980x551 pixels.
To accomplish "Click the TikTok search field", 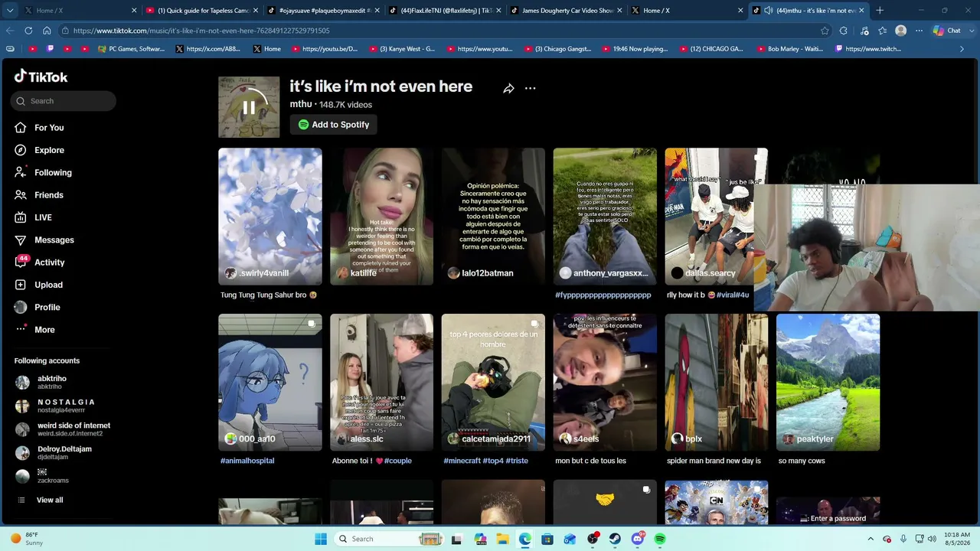I will (x=64, y=101).
